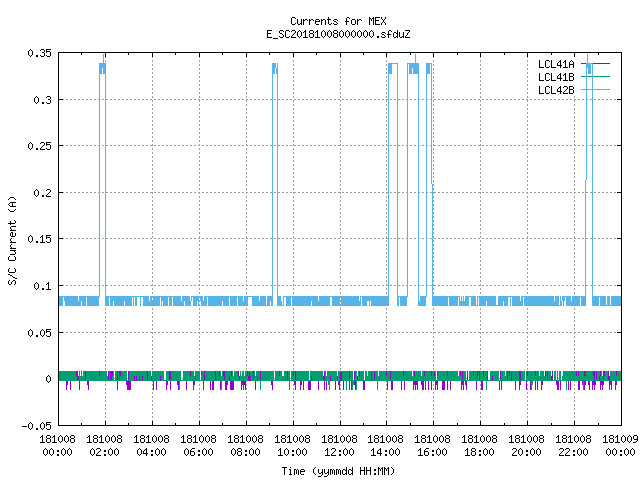Click the 0 y-axis tick value
The width and height of the screenshot is (640, 480).
49,379
